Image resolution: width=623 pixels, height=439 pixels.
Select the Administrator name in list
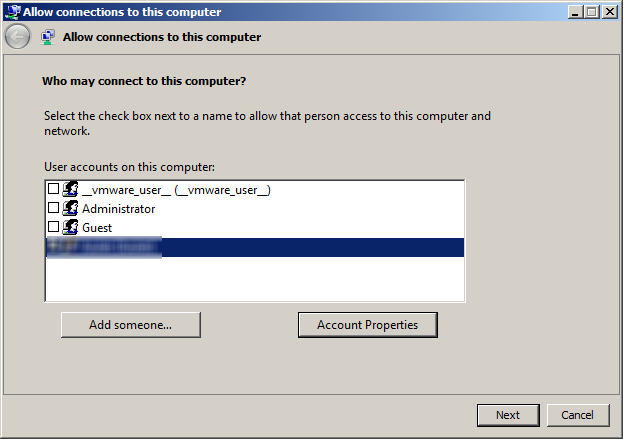[118, 209]
